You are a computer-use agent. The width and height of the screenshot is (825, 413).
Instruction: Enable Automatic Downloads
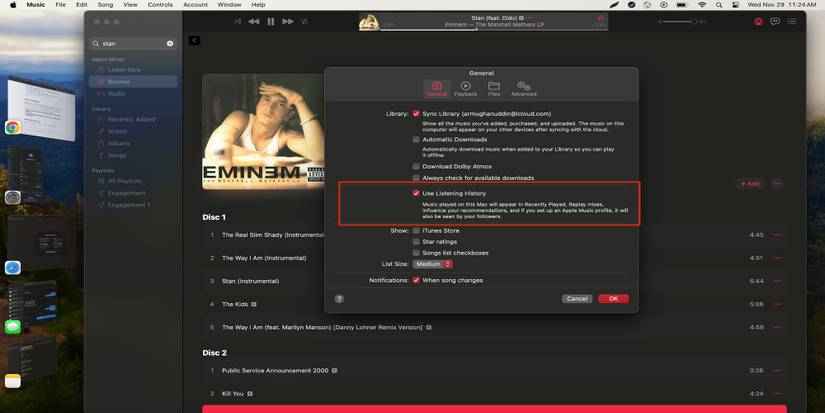pos(416,139)
